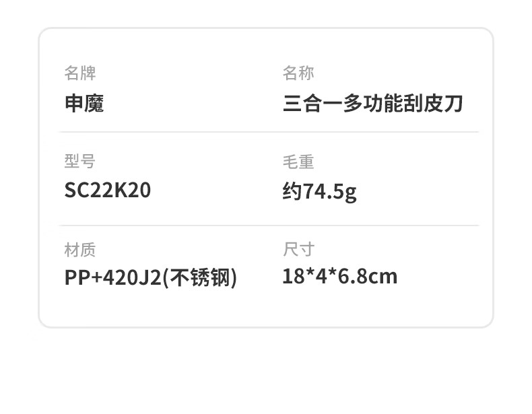Click the 名称 name label
Image resolution: width=532 pixels, height=414 pixels.
[x=298, y=73]
